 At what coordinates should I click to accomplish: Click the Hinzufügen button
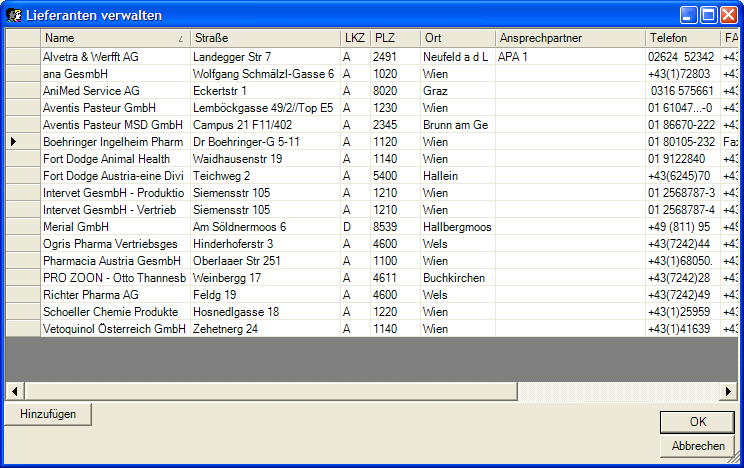[48, 414]
